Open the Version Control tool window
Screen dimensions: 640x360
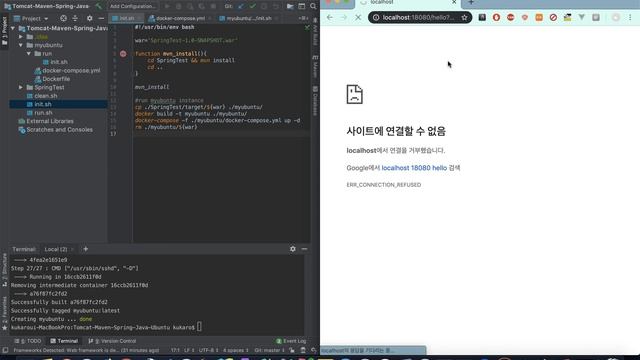pyautogui.click(x=112, y=341)
